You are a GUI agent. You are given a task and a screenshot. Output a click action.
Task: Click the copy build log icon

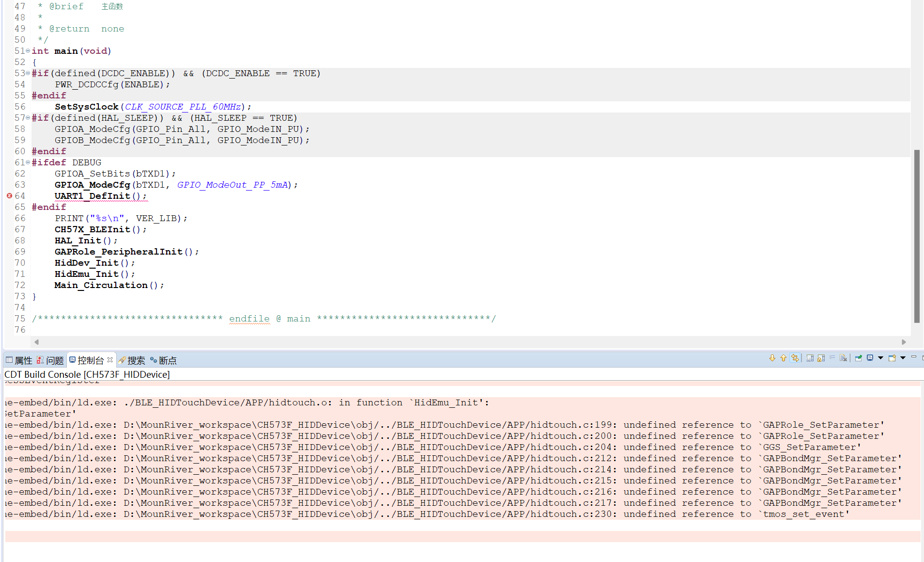click(x=810, y=358)
